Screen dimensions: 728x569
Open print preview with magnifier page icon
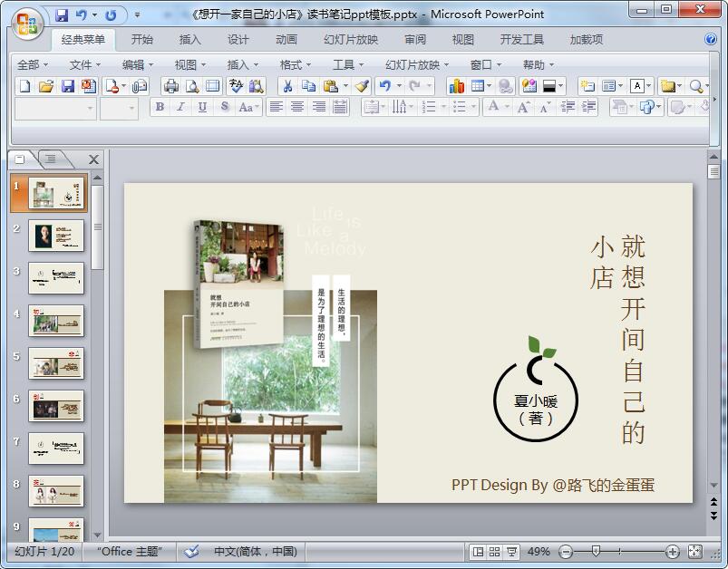(192, 86)
